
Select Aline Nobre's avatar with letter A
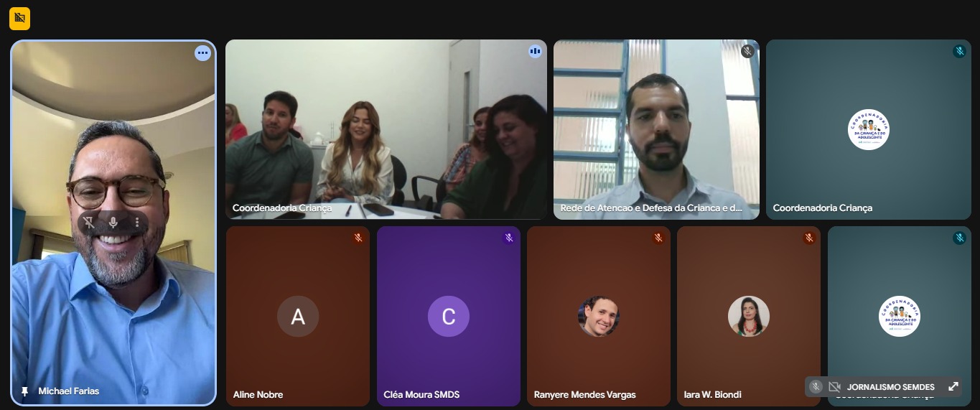tap(298, 317)
